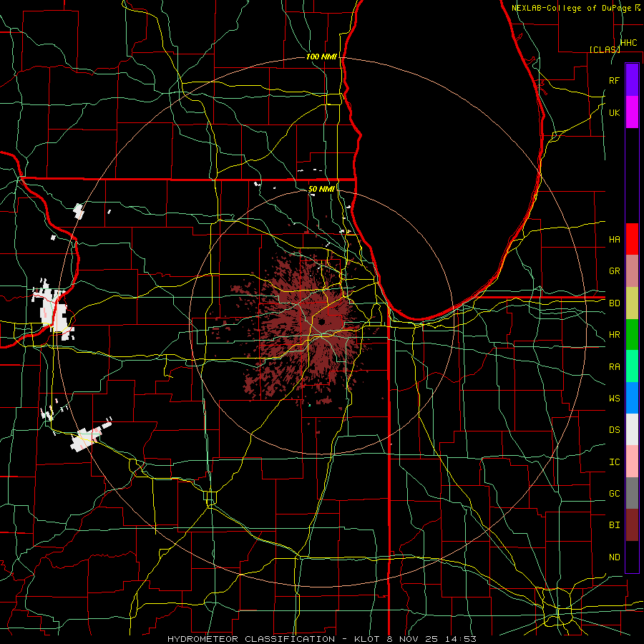Click the 50 NMI range ring label
This screenshot has height=644, width=644.
(x=321, y=189)
